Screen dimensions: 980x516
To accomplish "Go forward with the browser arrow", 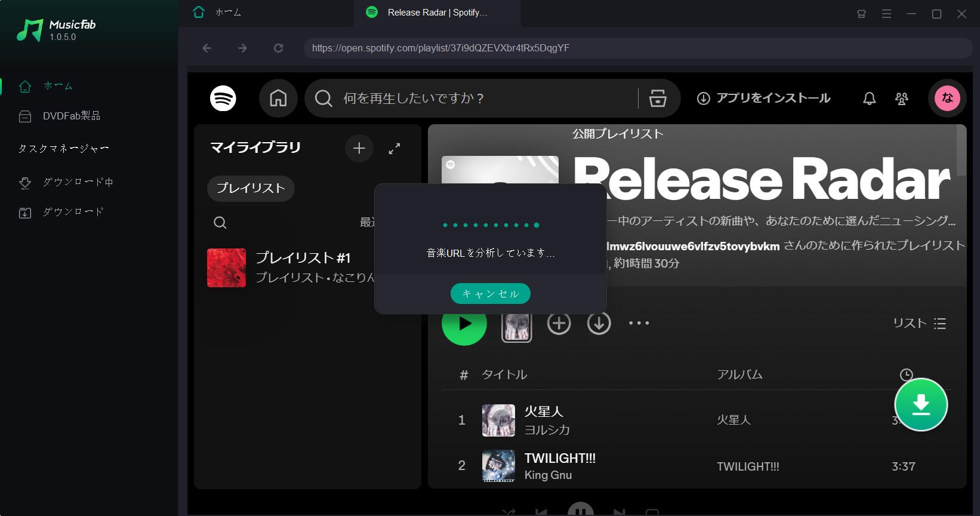I will click(242, 48).
